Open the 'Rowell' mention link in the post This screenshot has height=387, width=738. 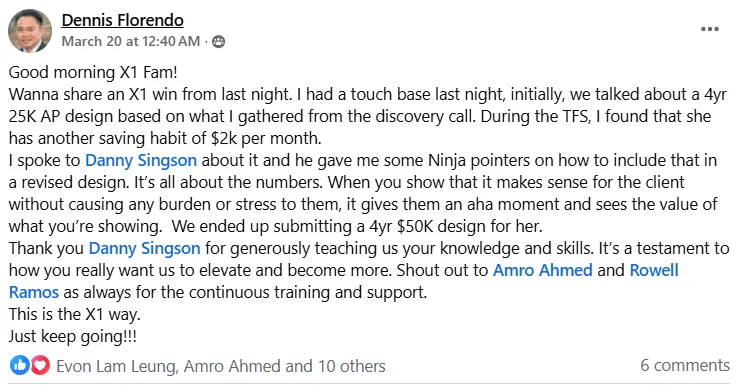point(654,270)
